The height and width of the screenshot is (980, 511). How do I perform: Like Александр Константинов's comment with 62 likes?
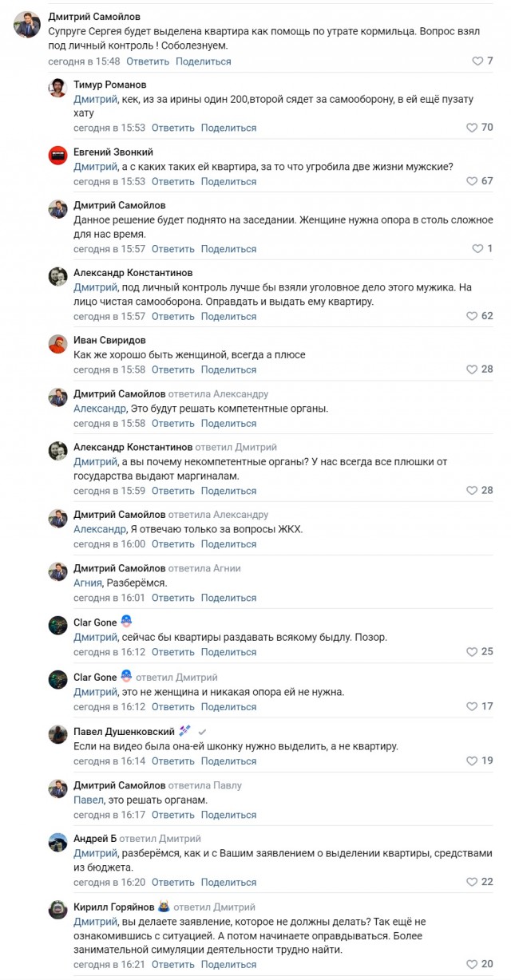[471, 316]
